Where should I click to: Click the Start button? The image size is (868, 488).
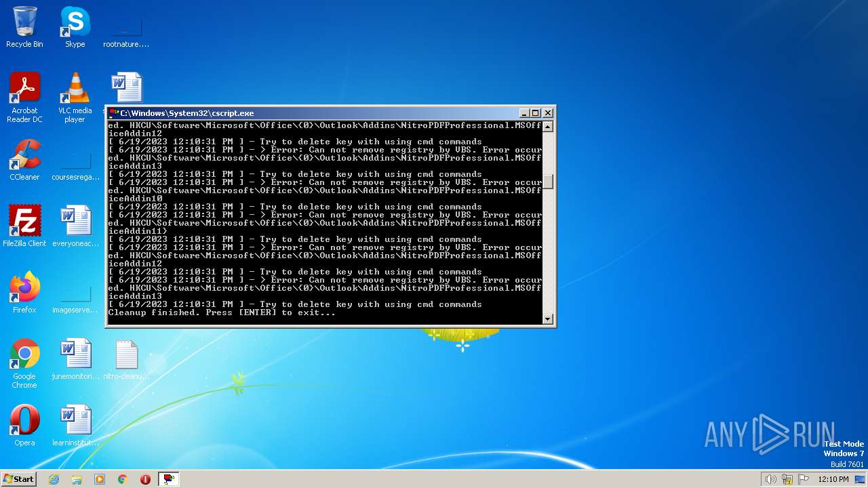pos(18,479)
